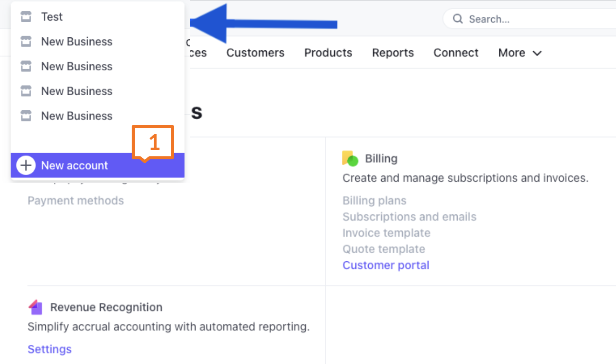The height and width of the screenshot is (364, 616).
Task: Go to the Products tab
Action: click(328, 53)
